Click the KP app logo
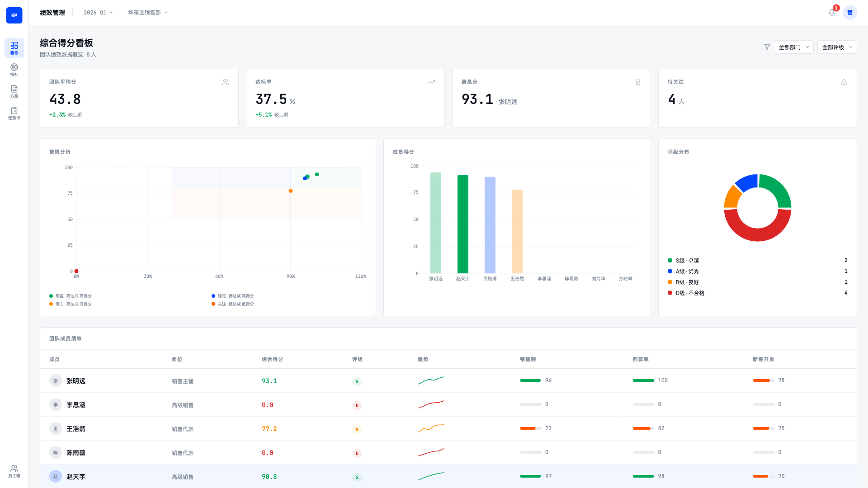Screen dimensions: 868x488 tap(14, 15)
